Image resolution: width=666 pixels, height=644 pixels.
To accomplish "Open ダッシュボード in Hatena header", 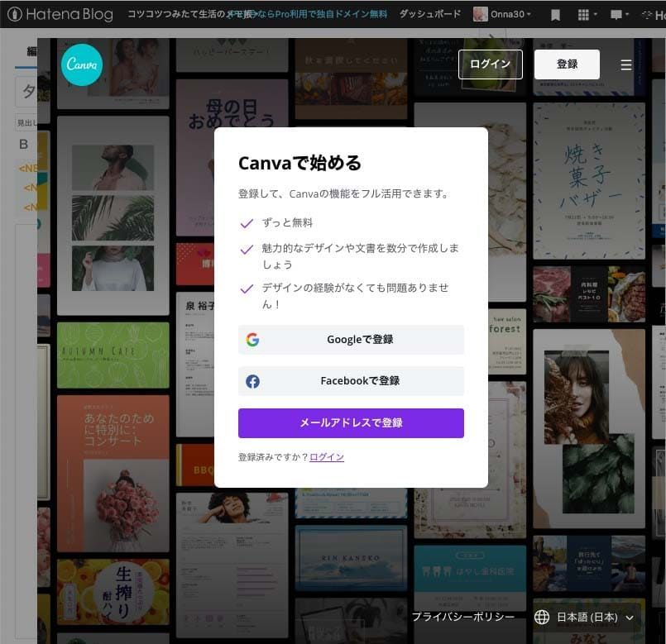I will 430,14.
